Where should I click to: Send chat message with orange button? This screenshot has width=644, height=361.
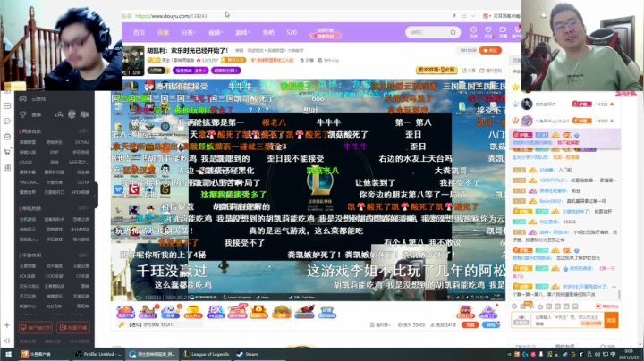tap(611, 320)
